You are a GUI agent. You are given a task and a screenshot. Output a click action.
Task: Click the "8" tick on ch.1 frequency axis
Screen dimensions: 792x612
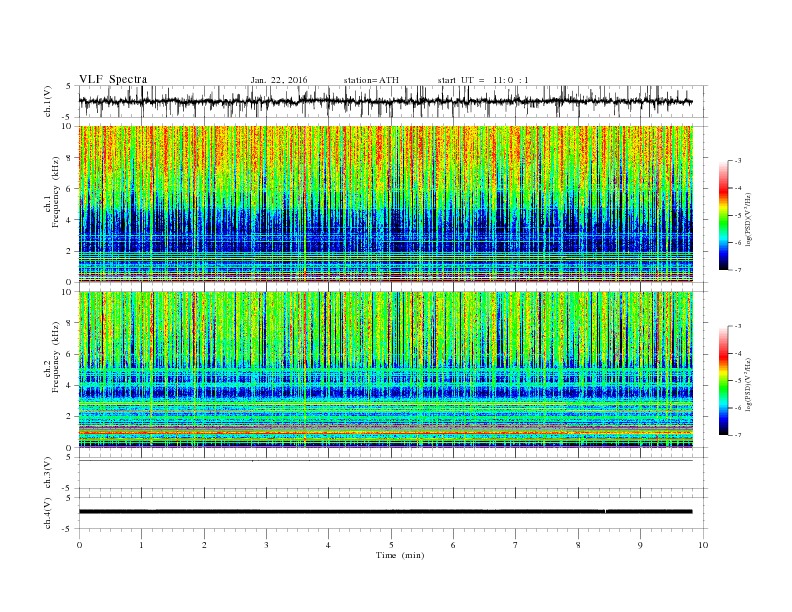pos(70,158)
